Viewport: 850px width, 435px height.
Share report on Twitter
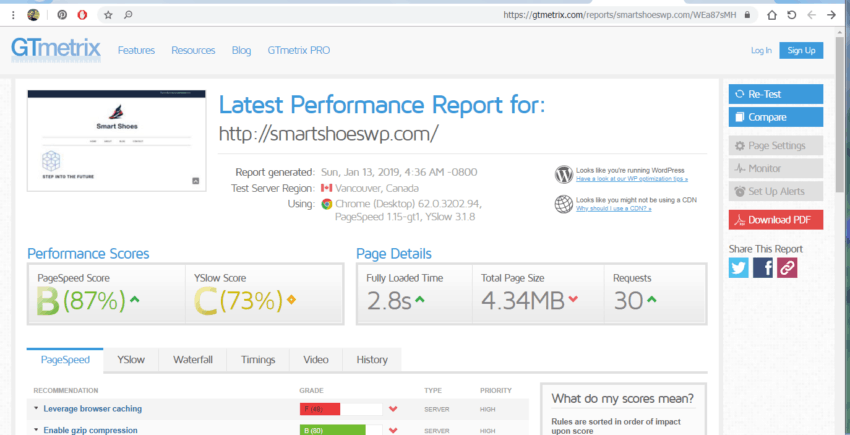[738, 268]
